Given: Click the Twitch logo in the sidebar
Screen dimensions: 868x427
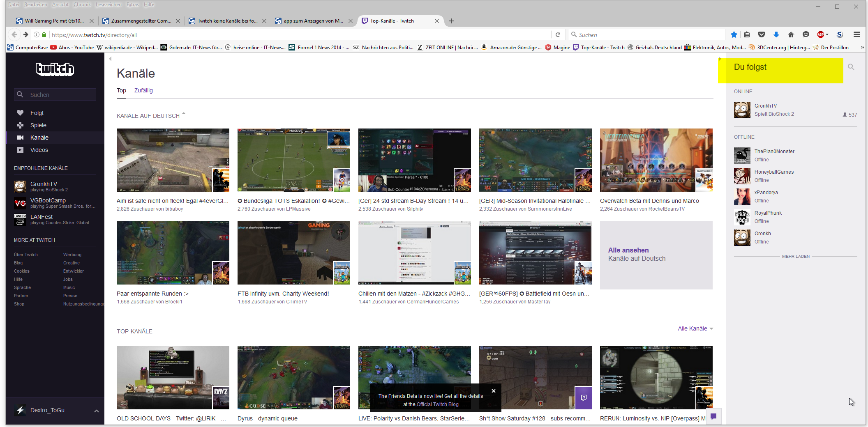Looking at the screenshot, I should 55,69.
